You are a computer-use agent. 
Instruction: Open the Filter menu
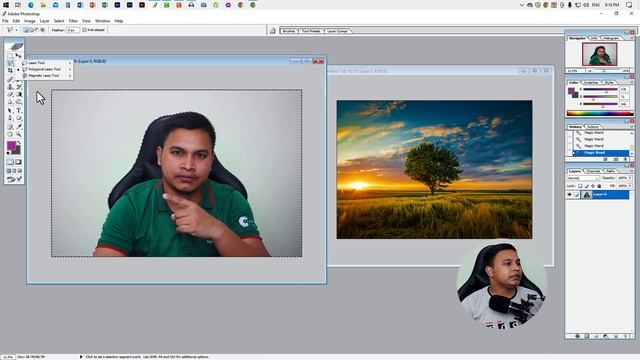[73, 21]
